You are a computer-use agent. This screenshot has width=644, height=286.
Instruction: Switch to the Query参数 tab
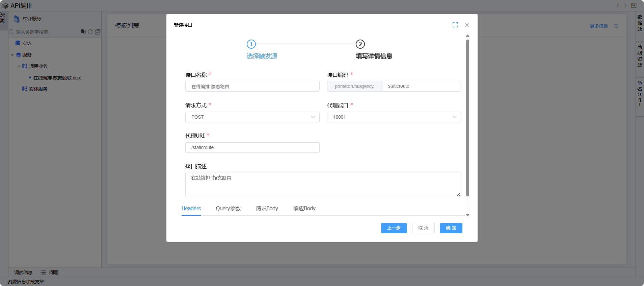click(x=228, y=209)
